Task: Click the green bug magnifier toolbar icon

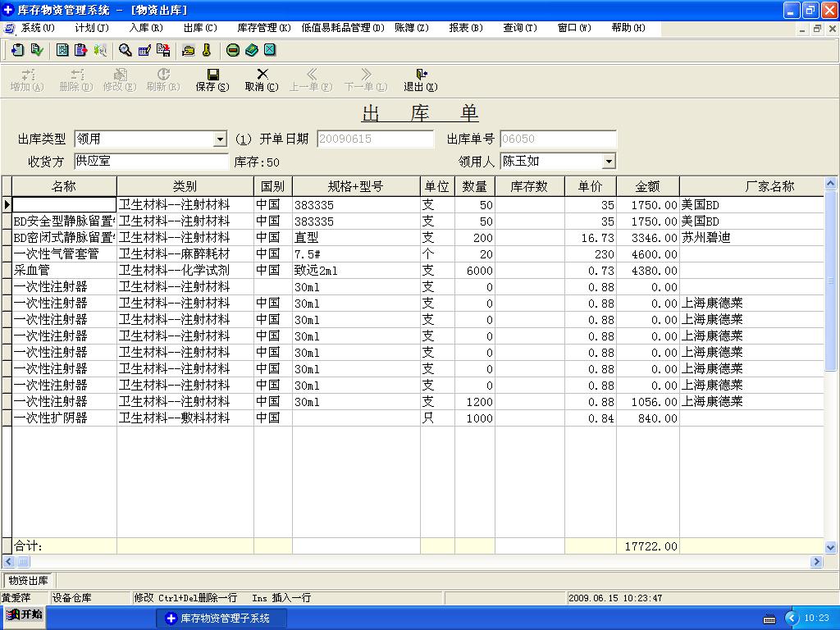Action: tap(99, 50)
